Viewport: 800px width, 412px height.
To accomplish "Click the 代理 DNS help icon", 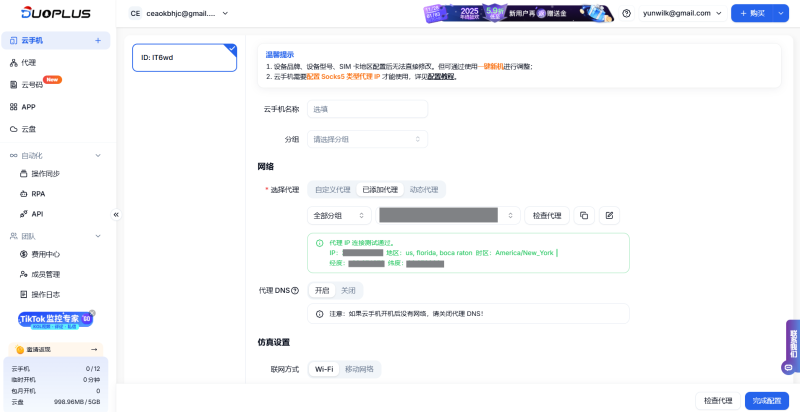I will tap(295, 290).
